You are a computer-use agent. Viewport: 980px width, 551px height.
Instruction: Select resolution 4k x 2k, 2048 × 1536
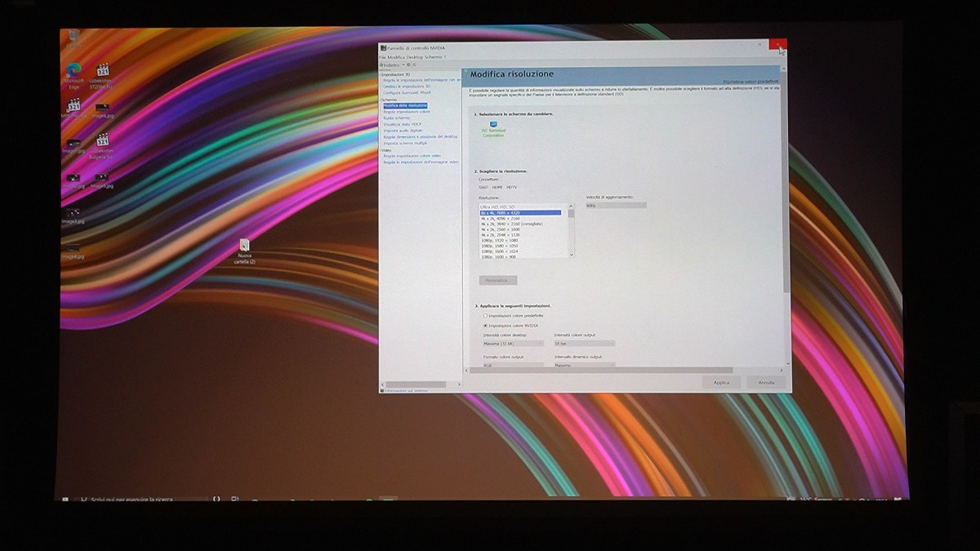(501, 235)
